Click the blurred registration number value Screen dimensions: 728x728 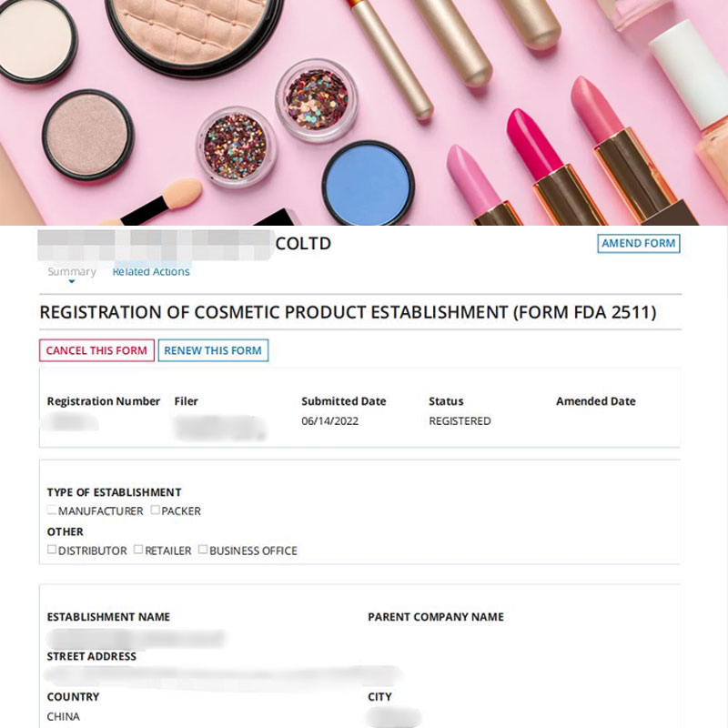pos(71,421)
